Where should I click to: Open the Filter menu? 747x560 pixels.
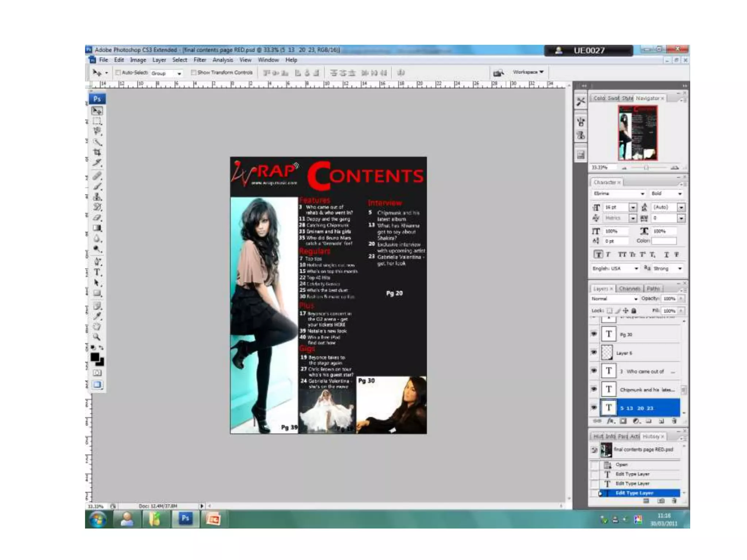point(200,60)
